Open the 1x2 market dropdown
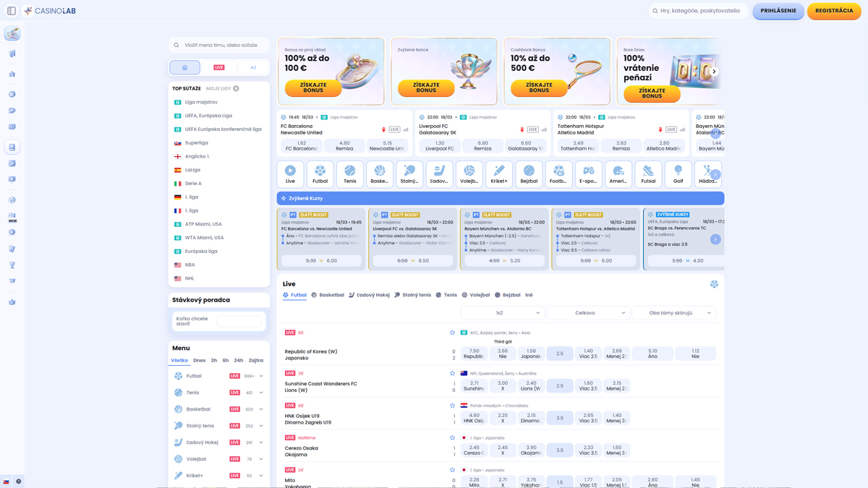868x488 pixels. [x=502, y=313]
